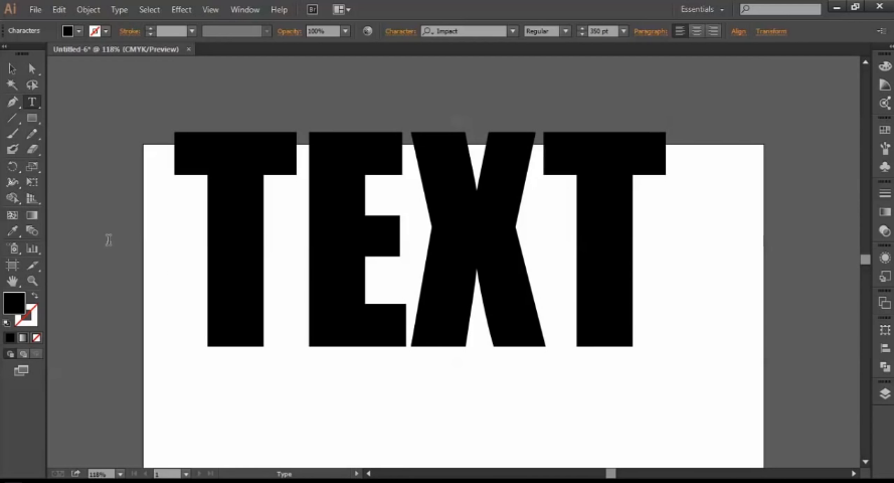Select the Blob Brush tool
The height and width of the screenshot is (483, 894).
tap(12, 149)
